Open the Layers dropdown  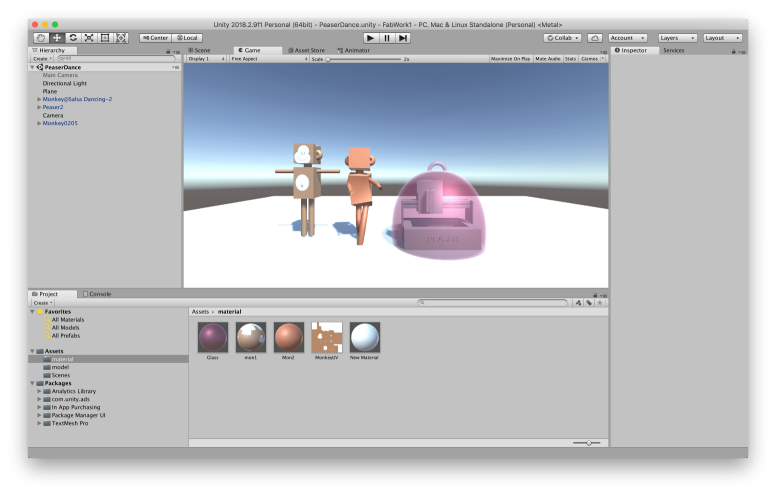click(678, 38)
